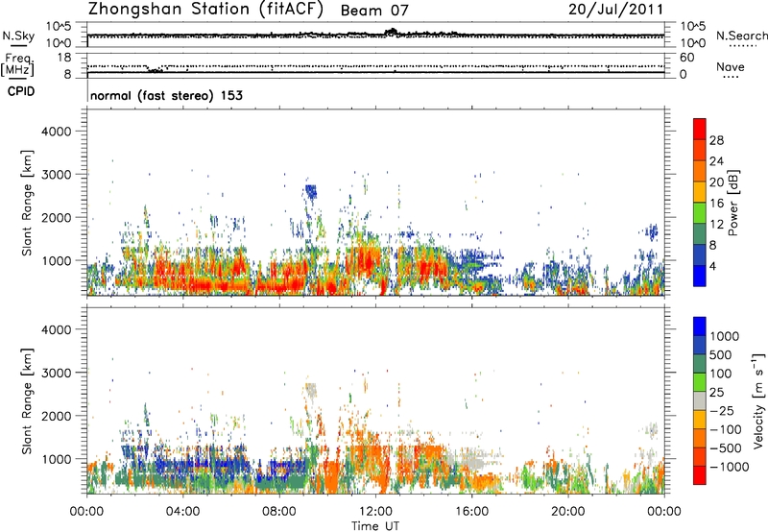Click the 'Power [dB]' colorbar title
The image size is (768, 532).
(732, 203)
